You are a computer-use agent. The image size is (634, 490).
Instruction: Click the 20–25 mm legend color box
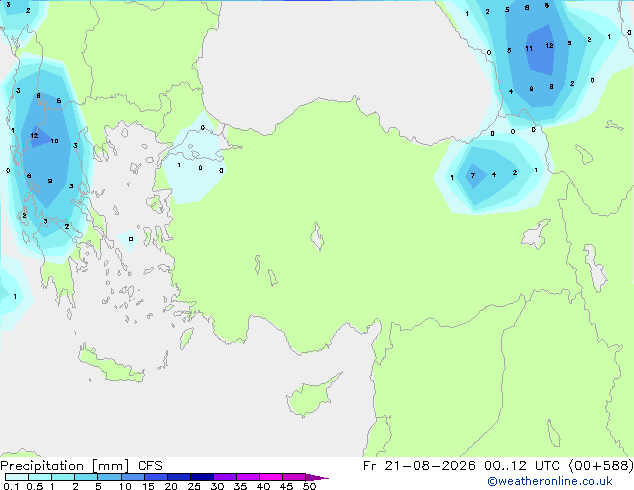point(179,477)
